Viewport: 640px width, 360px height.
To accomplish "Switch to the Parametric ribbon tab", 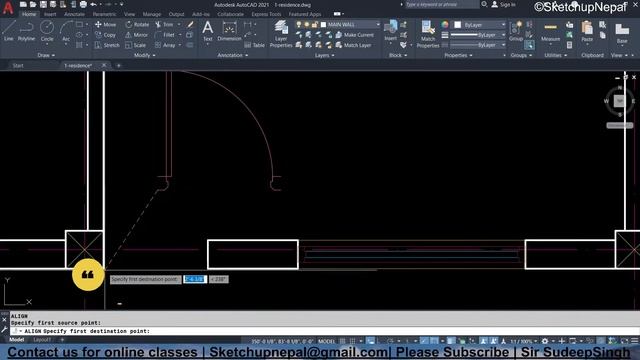I will [x=104, y=14].
